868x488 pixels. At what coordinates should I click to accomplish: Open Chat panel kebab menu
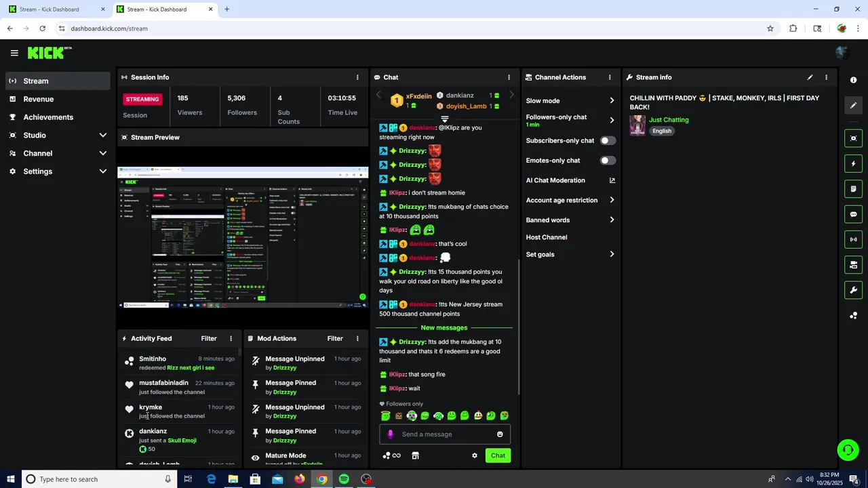[509, 77]
